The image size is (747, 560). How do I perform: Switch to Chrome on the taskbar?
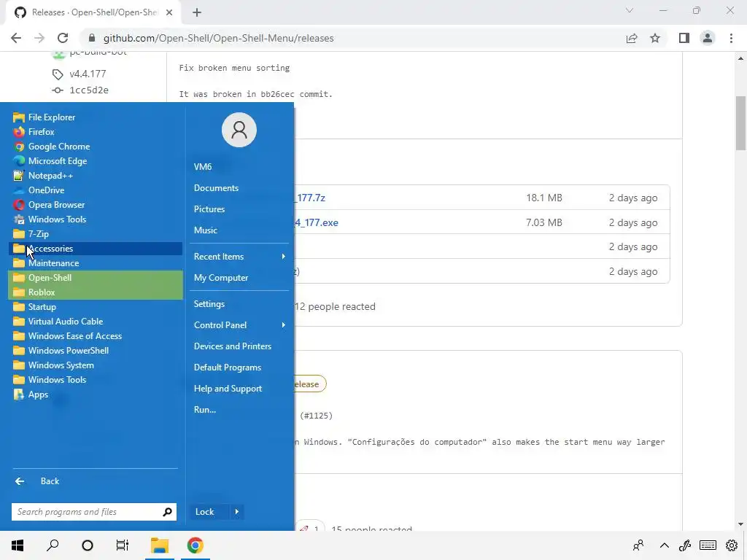(x=196, y=545)
